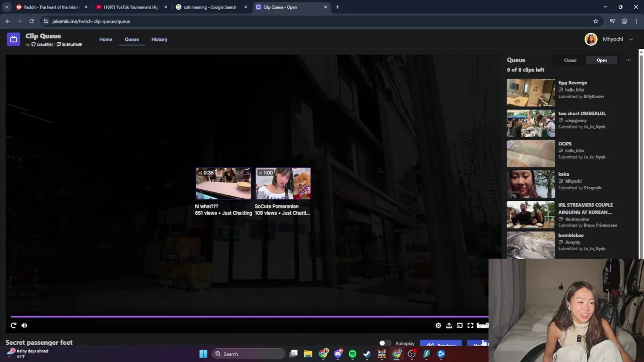644x362 pixels.
Task: Click the Windows taskbar Search box
Action: pos(248,354)
